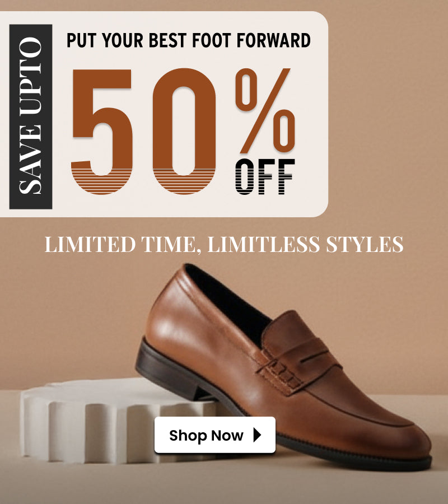Click the large brown digit 5
Viewport: 448px width, 504px height.
click(102, 131)
